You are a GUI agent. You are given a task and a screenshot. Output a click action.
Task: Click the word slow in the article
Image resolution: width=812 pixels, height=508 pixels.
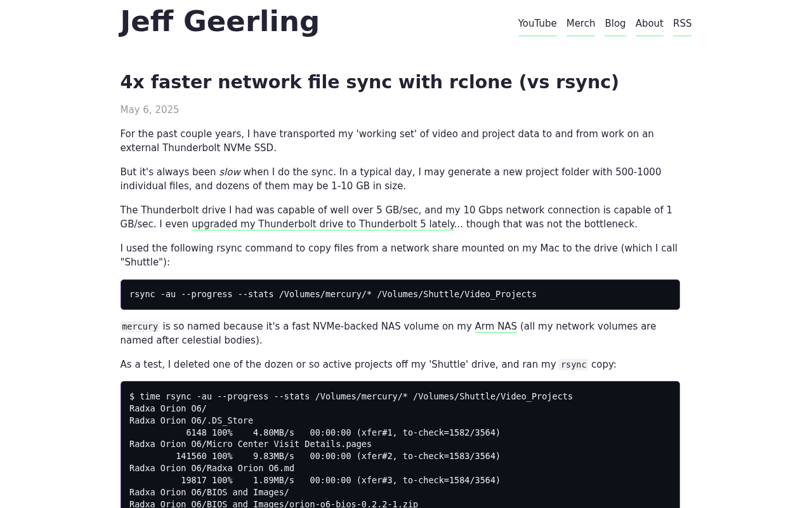click(230, 171)
